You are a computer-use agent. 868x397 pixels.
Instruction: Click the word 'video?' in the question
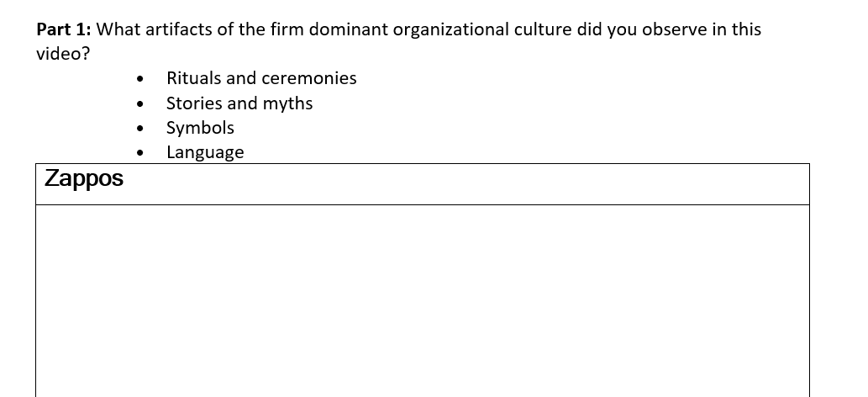tap(62, 54)
